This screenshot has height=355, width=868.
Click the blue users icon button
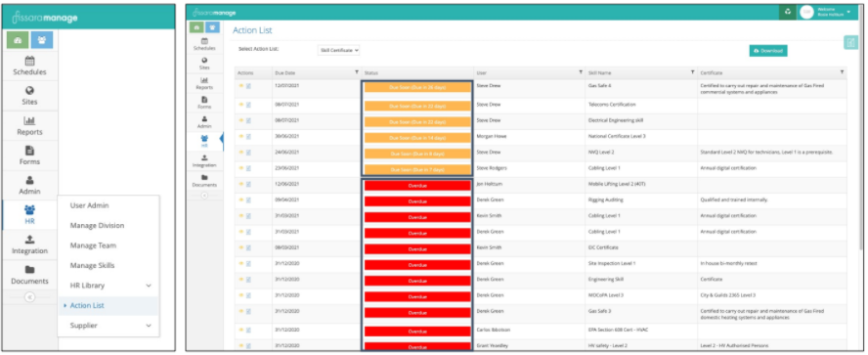coord(42,40)
